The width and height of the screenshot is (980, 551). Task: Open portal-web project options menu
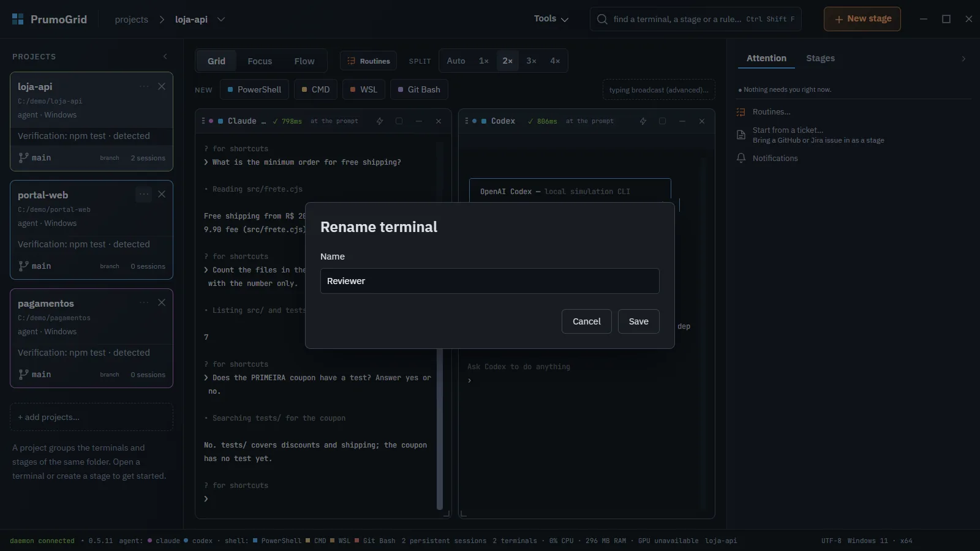(x=144, y=194)
